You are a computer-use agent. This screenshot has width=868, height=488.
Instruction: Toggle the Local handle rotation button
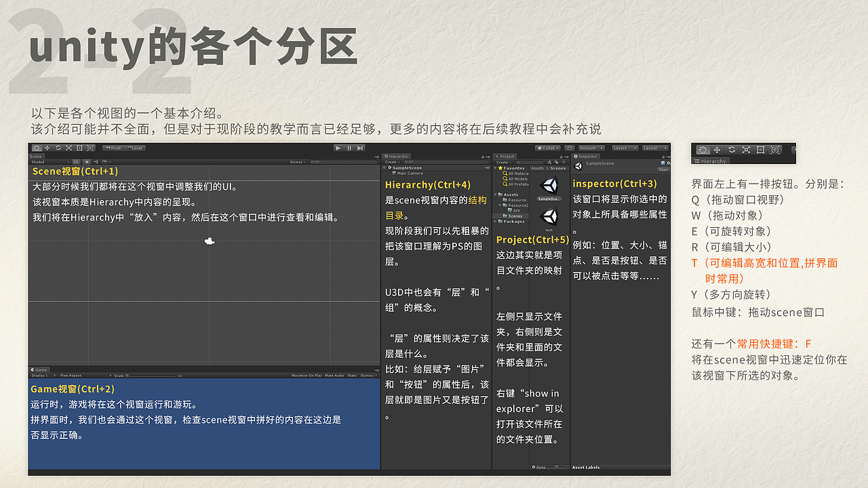(135, 148)
